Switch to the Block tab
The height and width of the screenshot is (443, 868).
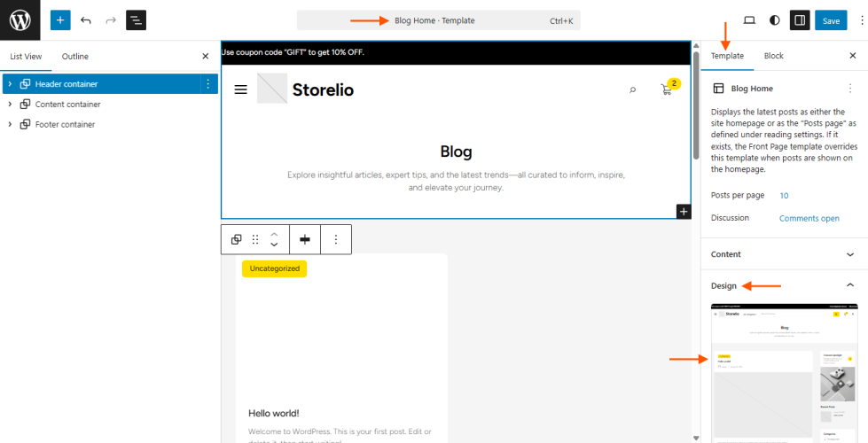[773, 56]
